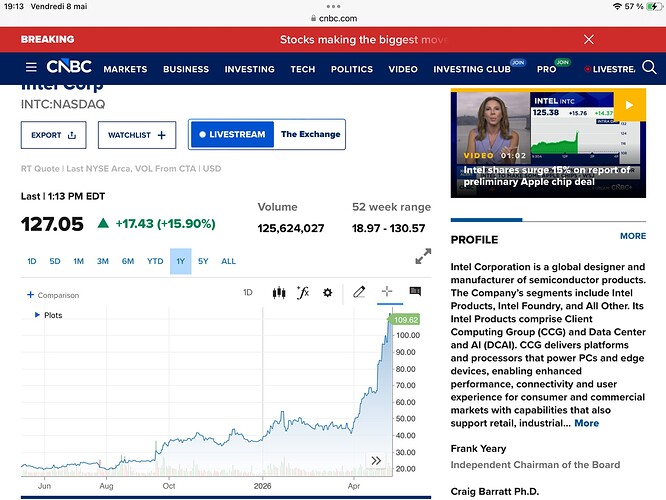
Task: Open the candlestick chart type menu
Action: click(x=279, y=292)
